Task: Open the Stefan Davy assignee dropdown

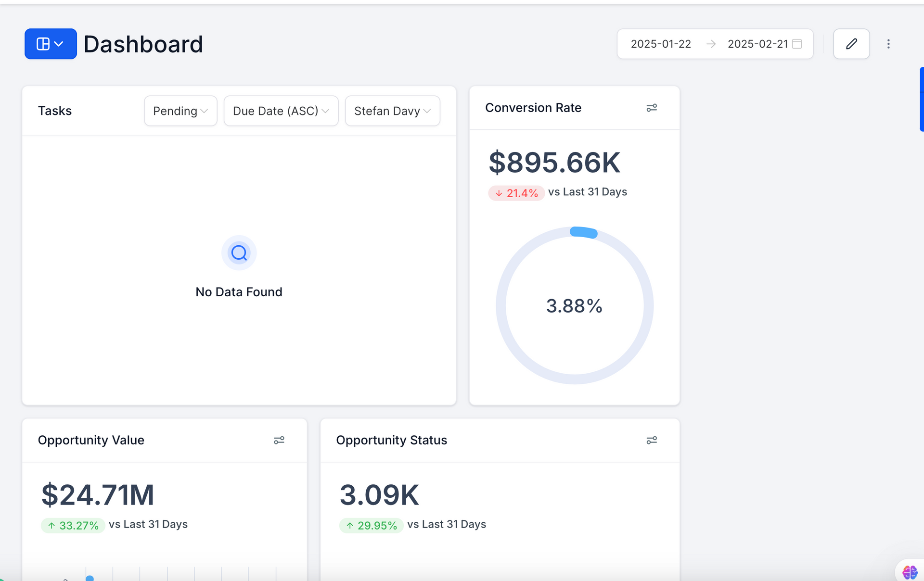Action: click(x=392, y=111)
